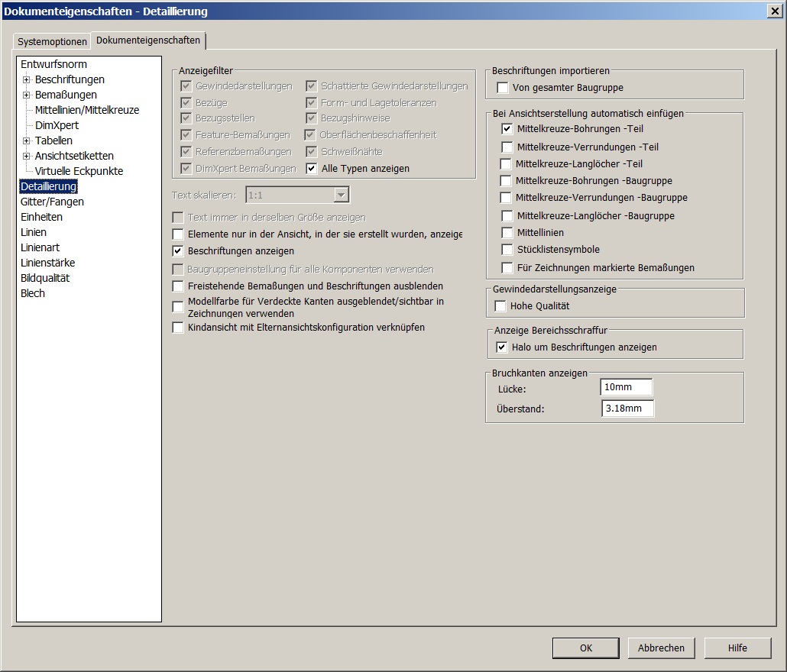Select Blech in the tree
787x672 pixels.
(x=33, y=293)
